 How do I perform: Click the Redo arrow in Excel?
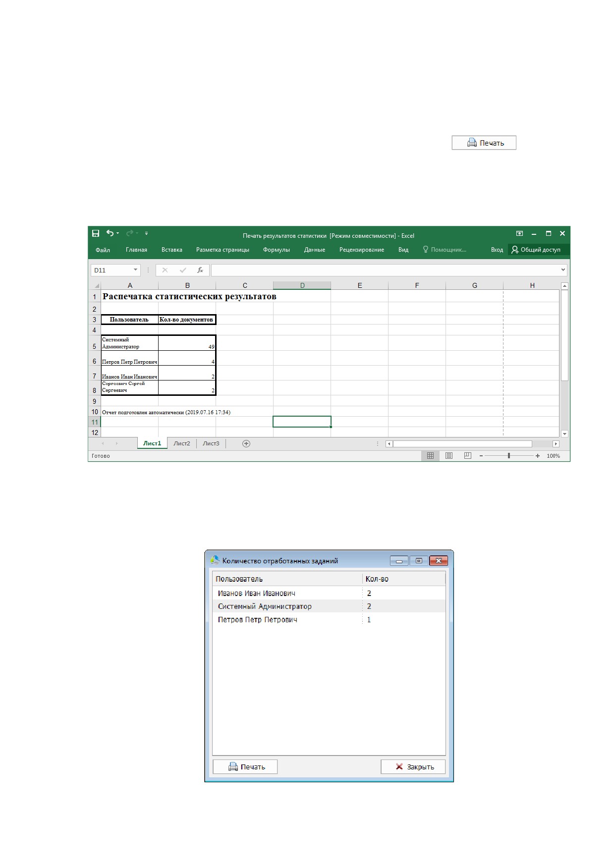129,233
